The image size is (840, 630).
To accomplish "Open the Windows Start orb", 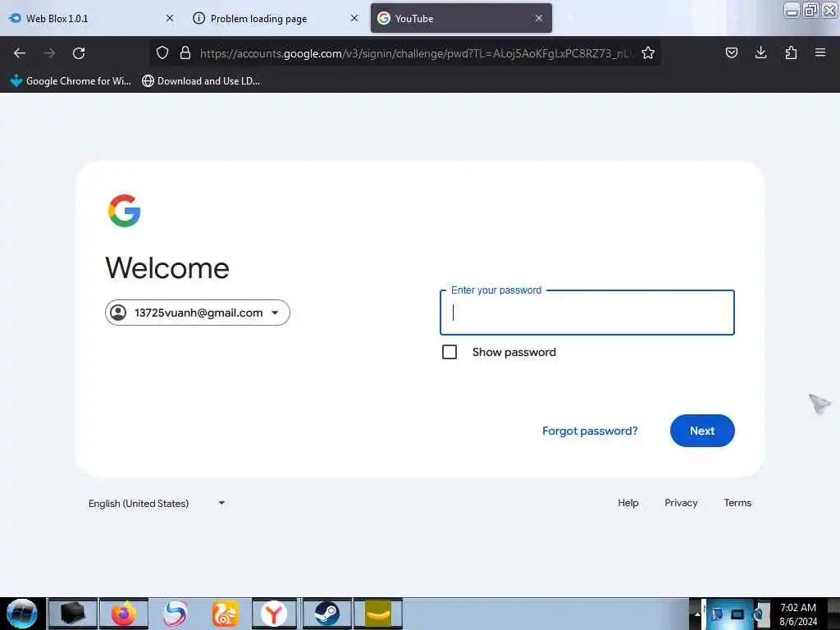I will [22, 614].
